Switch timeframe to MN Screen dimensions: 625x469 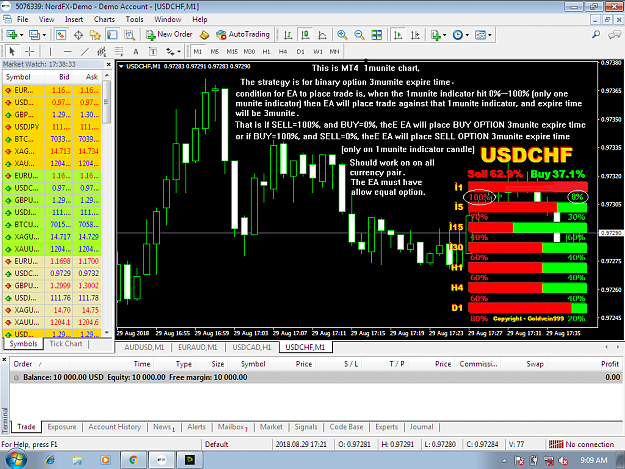[x=334, y=51]
